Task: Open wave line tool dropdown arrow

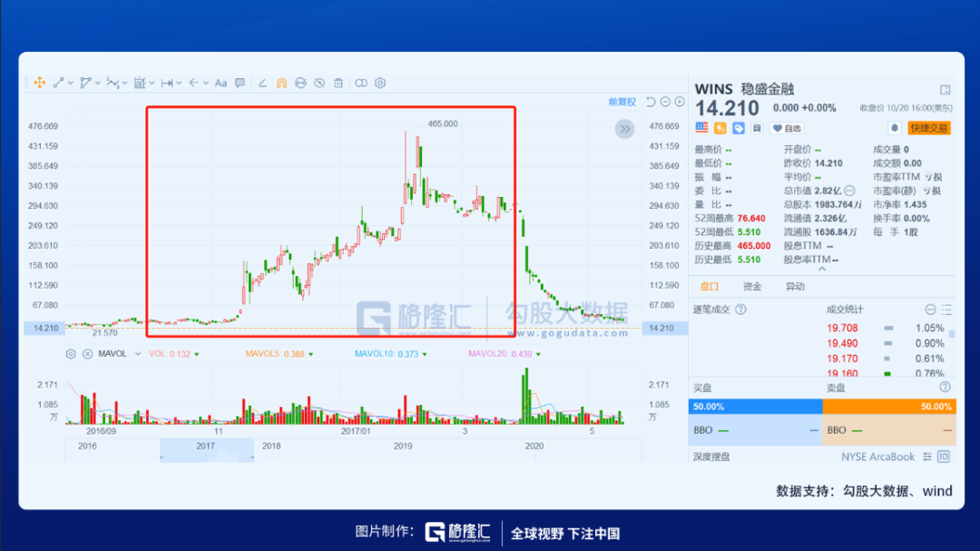Action: pyautogui.click(x=124, y=84)
